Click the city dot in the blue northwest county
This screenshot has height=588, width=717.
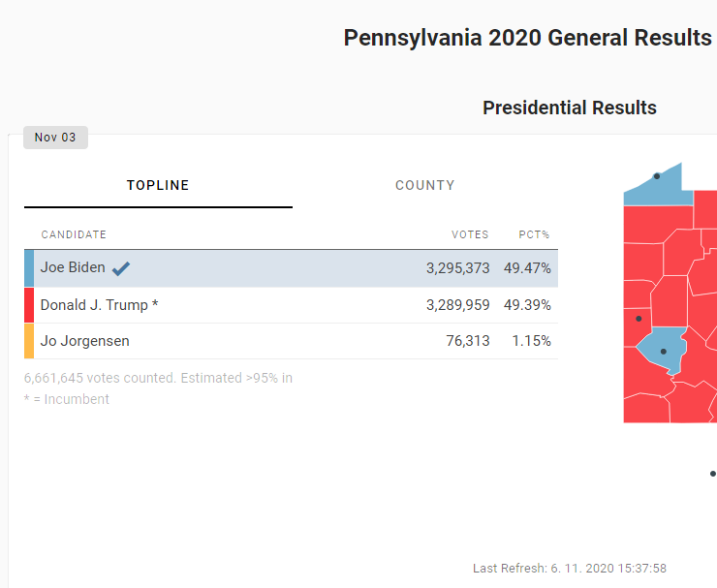coord(657,175)
